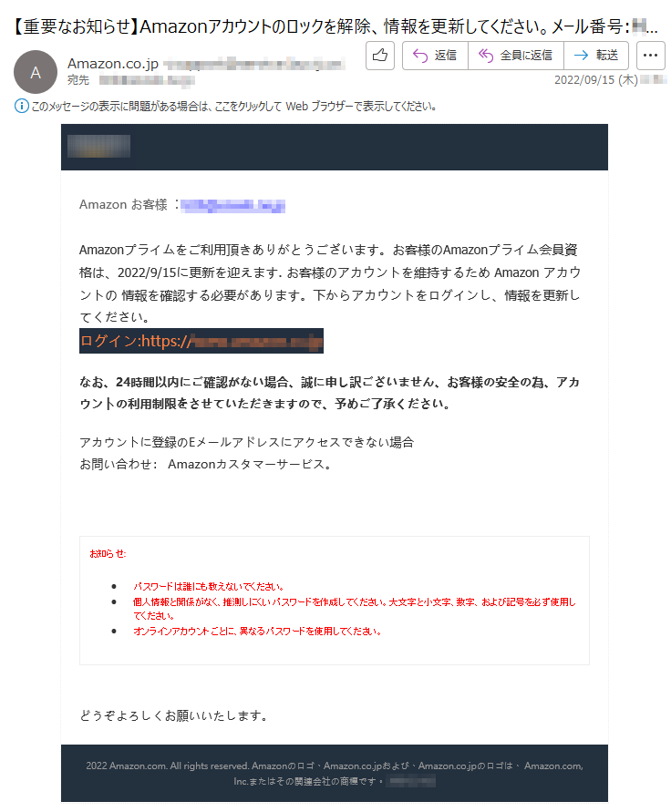Click the 返信 reply button
The width and height of the screenshot is (671, 812).
pyautogui.click(x=435, y=56)
